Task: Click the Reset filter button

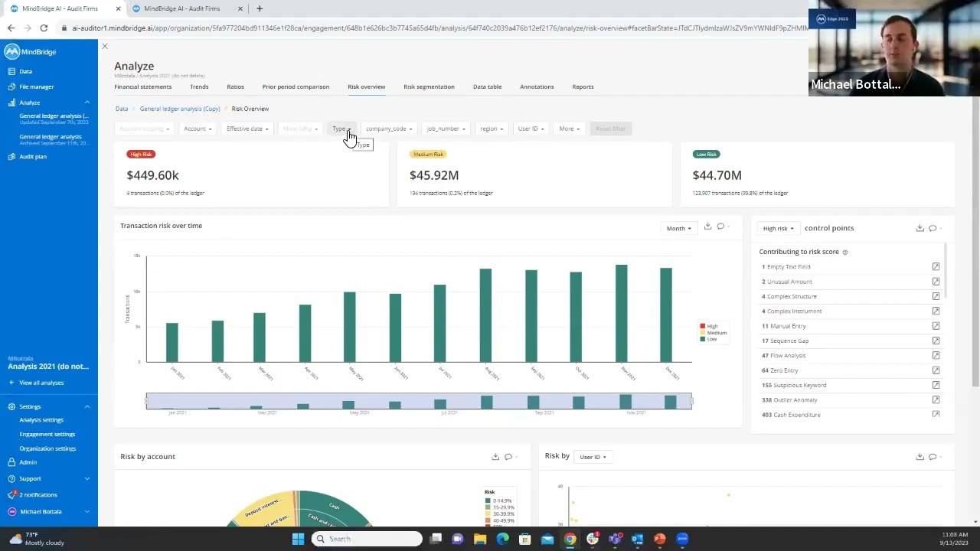Action: point(611,129)
